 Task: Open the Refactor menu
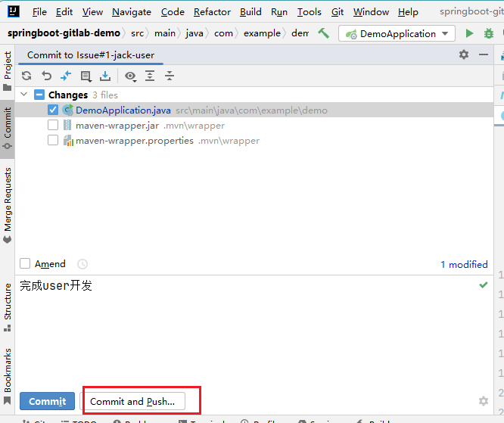coord(212,12)
